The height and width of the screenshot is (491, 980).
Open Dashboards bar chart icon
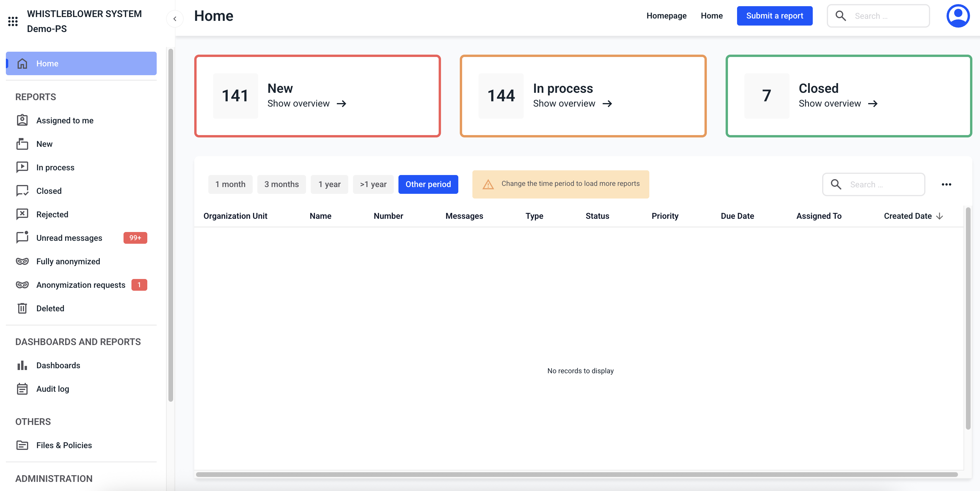click(22, 365)
